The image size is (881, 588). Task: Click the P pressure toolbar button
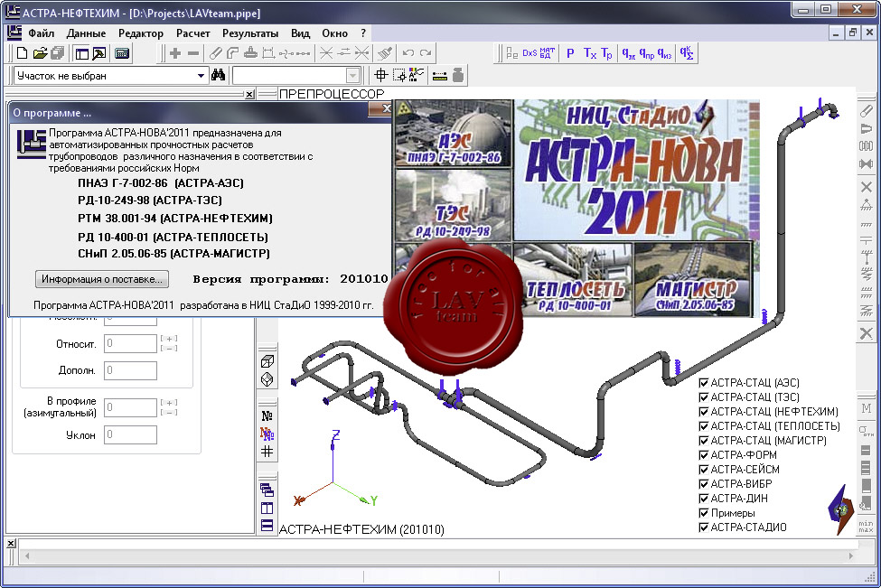[x=570, y=53]
